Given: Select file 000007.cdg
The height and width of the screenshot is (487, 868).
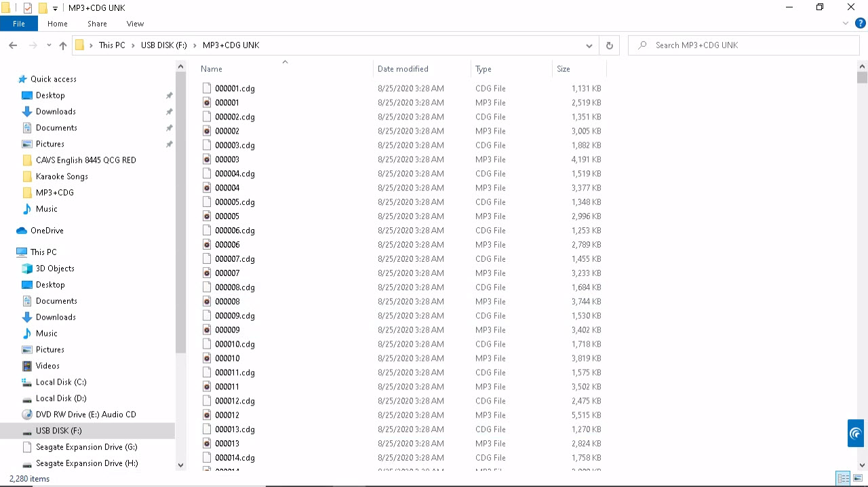Looking at the screenshot, I should coord(235,259).
